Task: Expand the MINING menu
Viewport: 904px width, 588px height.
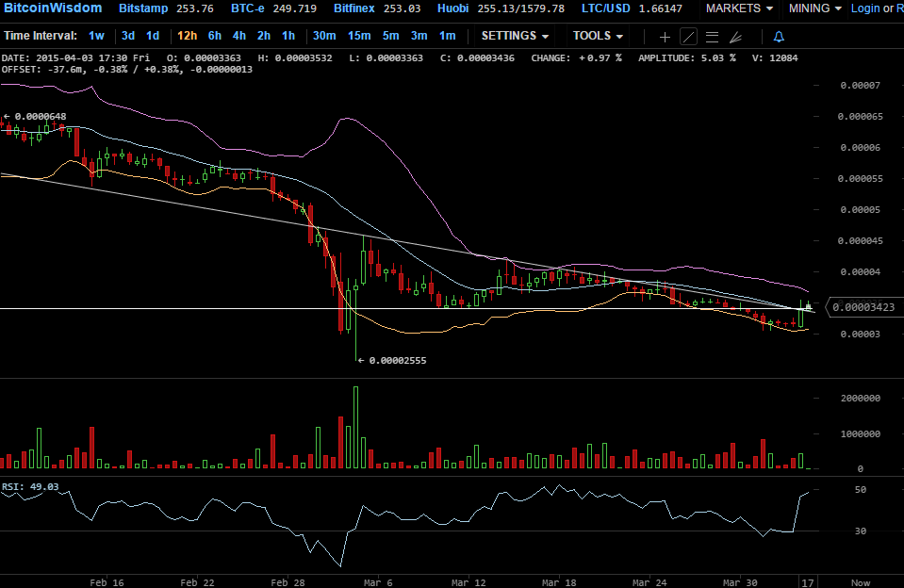Action: click(x=815, y=8)
